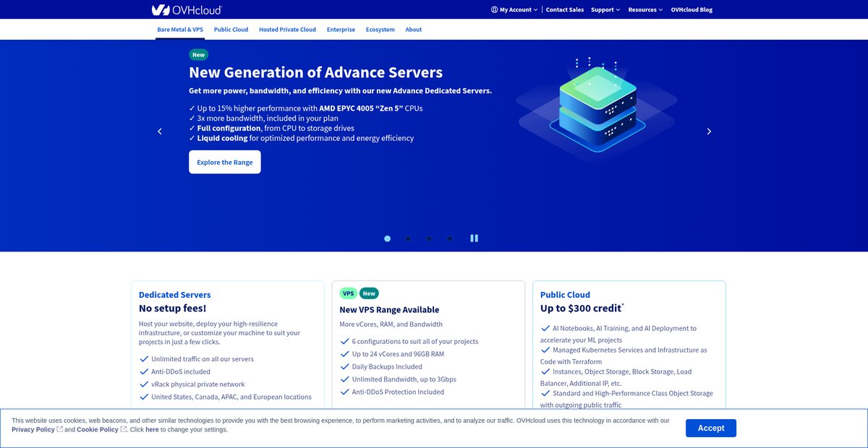Click 'Unlimited traffic on all our servers'
Viewport: 868px width, 448px height.
tap(203, 358)
